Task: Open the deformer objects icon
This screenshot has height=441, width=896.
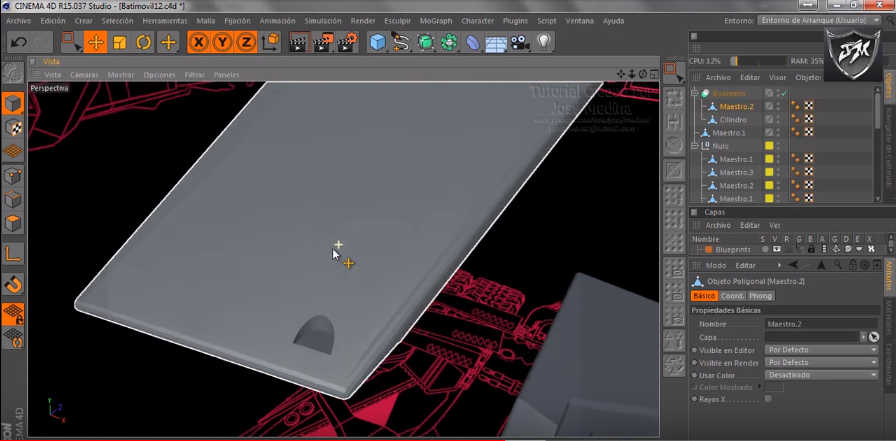Action: pyautogui.click(x=473, y=42)
